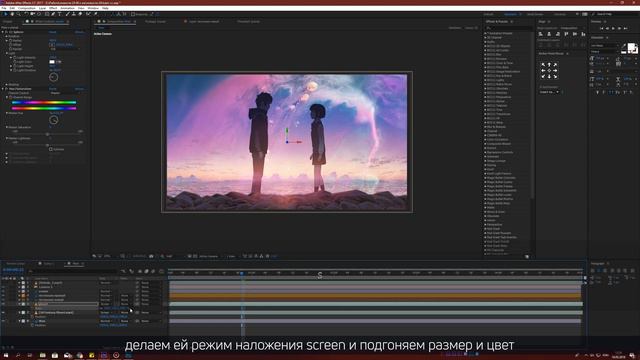
Task: Open Channel Control dropdown
Action: (65, 93)
